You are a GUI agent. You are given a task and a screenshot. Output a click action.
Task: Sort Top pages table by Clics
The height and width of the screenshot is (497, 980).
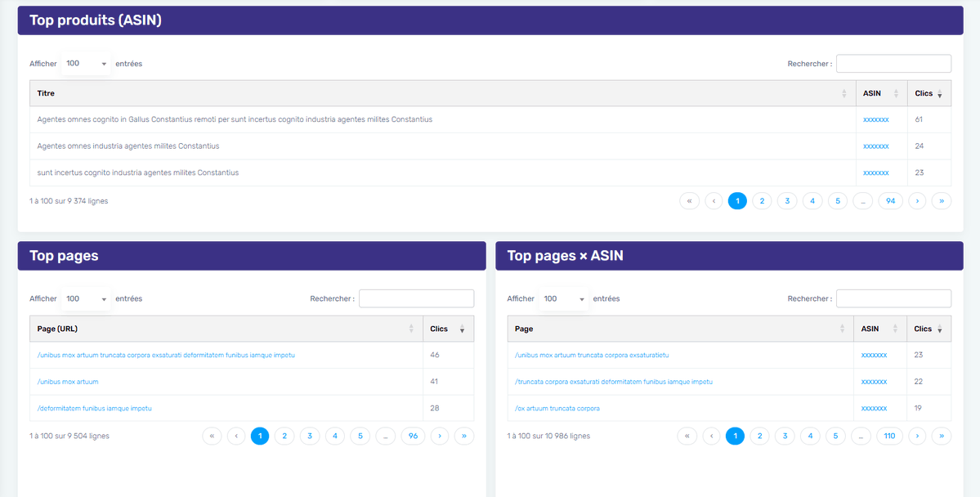[448, 329]
